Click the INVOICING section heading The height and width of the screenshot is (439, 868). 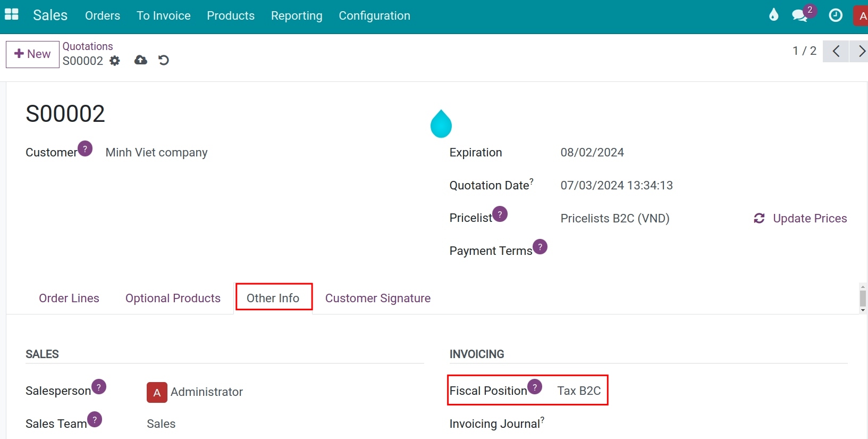tap(477, 354)
